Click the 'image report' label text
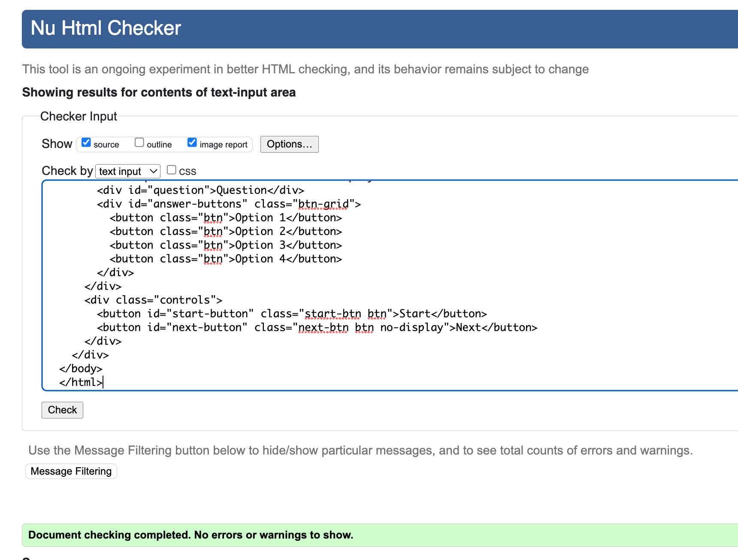The width and height of the screenshot is (738, 560). (x=224, y=145)
